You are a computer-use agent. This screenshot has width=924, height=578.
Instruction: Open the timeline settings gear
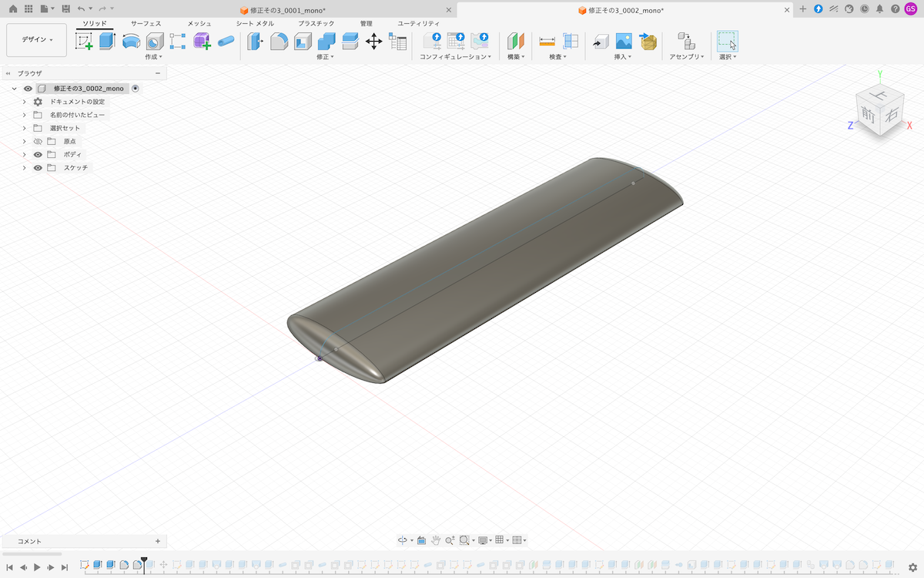tap(912, 567)
